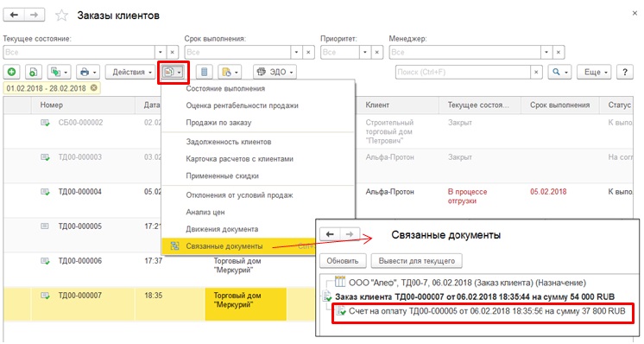Create new order with green plus icon
Image resolution: width=644 pixels, height=344 pixels.
point(12,72)
